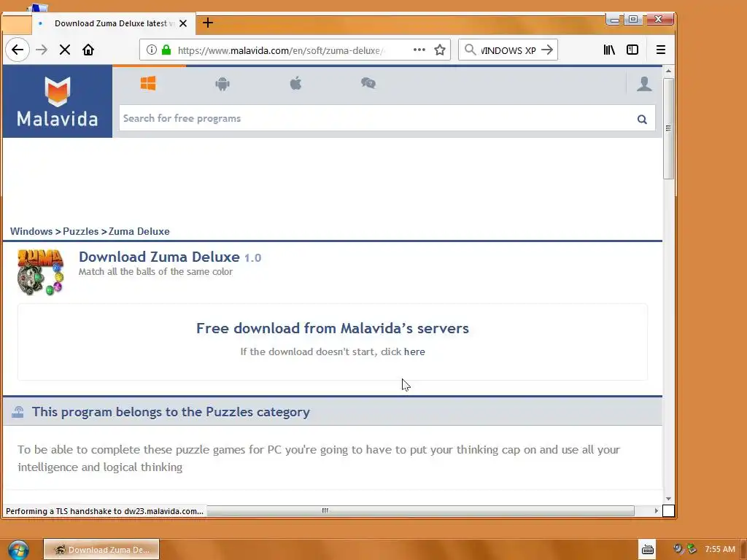Click the Malavida logo

pos(58,101)
